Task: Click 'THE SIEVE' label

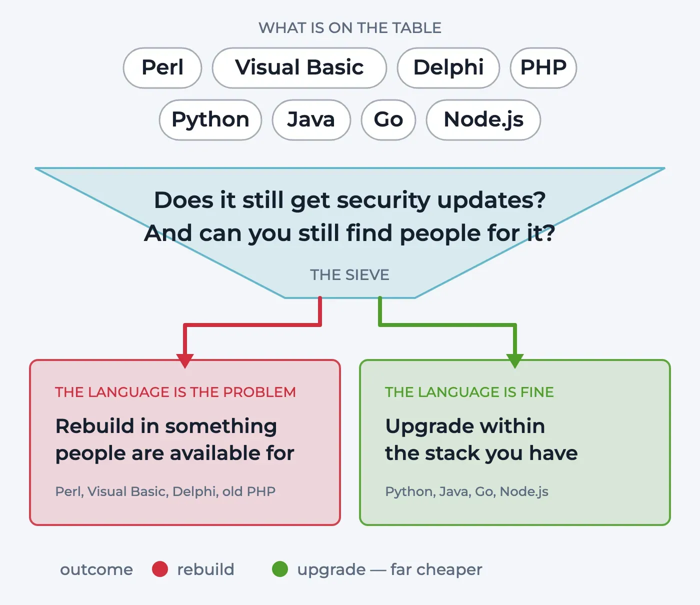Action: coord(350,275)
